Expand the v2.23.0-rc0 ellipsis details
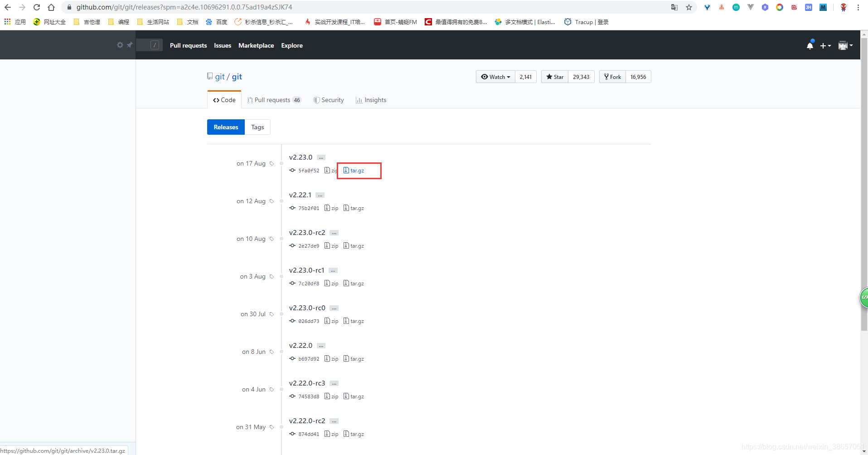 334,308
